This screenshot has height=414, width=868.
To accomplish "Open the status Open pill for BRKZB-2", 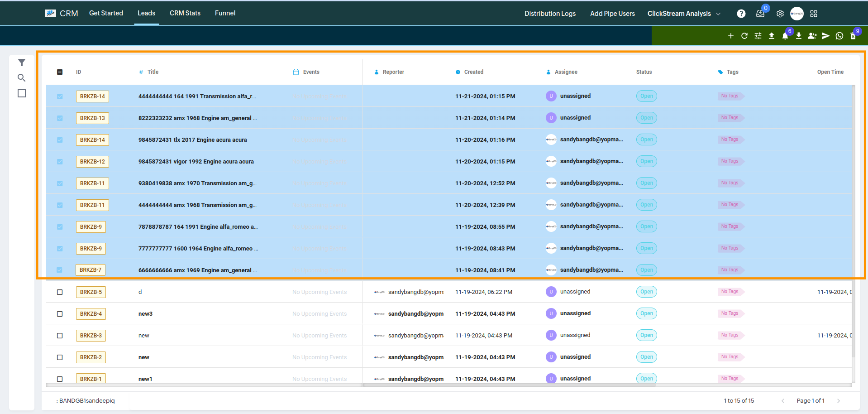I will [x=647, y=357].
